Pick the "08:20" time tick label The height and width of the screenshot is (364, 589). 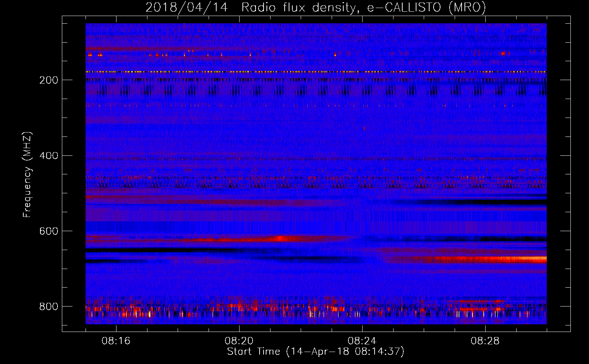pyautogui.click(x=239, y=341)
